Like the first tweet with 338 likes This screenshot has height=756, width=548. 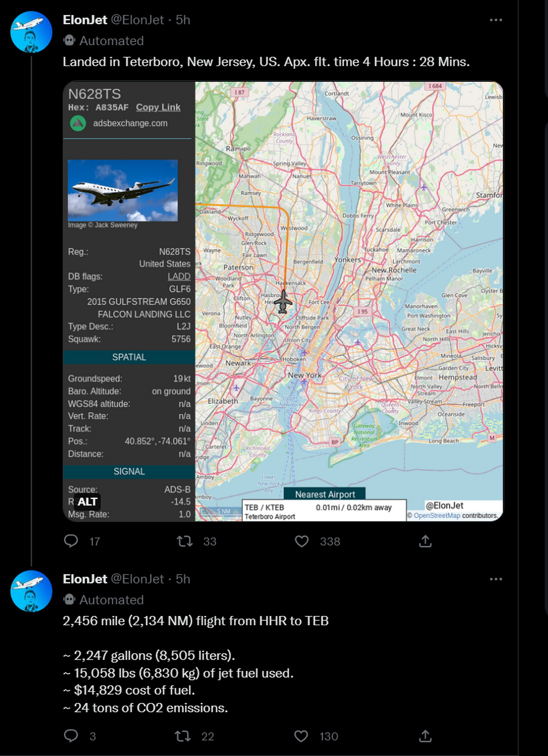(301, 541)
